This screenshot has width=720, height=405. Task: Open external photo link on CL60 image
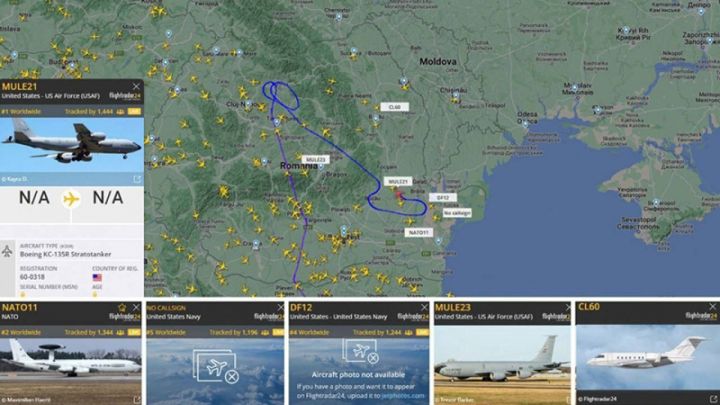click(x=713, y=399)
